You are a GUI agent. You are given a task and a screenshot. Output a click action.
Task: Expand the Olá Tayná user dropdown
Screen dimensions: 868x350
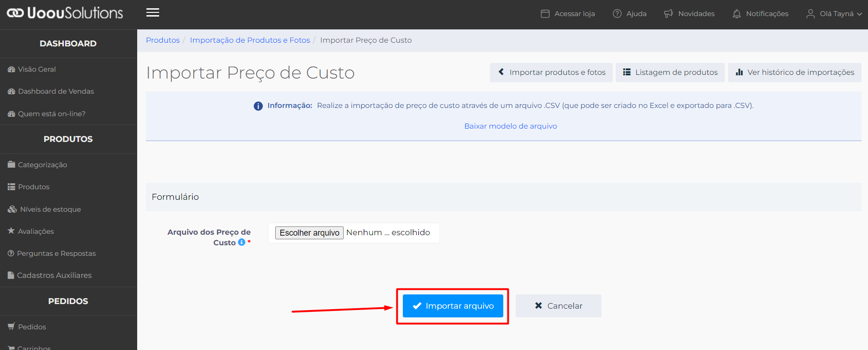(x=835, y=14)
